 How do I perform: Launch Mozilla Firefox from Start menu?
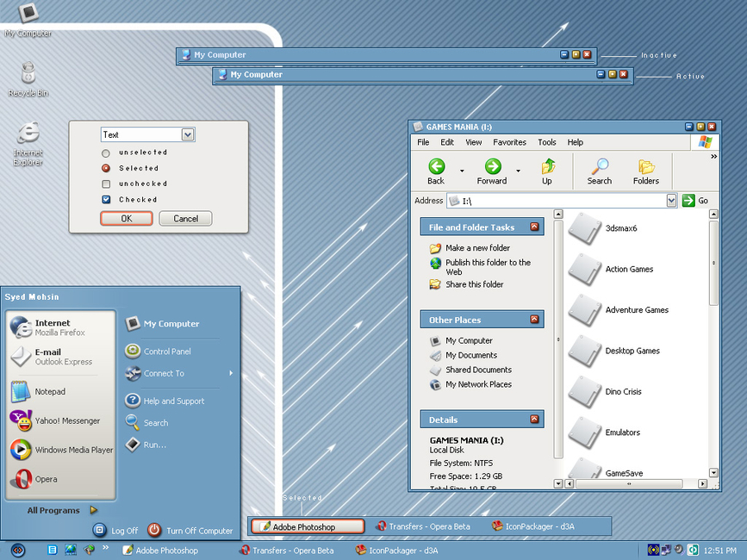[60, 327]
